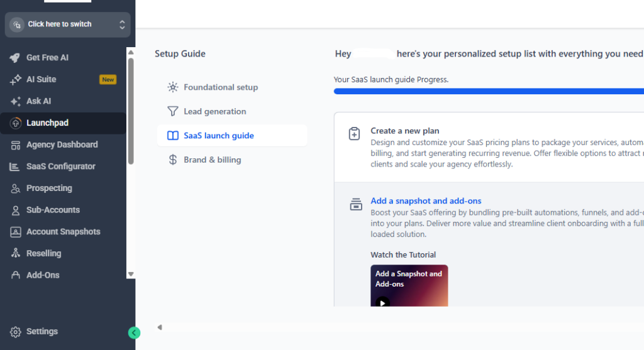Click the Foundational setup gear icon
Viewport: 644px width, 350px height.
pos(173,87)
